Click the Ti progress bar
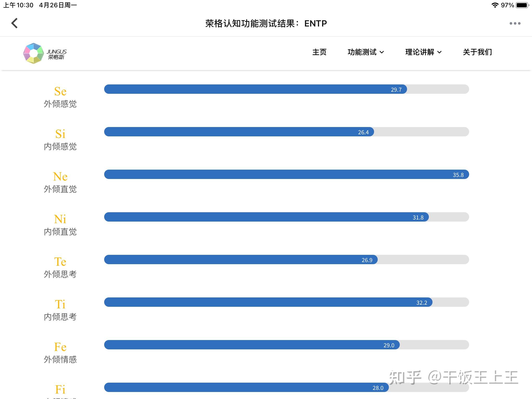 (x=287, y=302)
